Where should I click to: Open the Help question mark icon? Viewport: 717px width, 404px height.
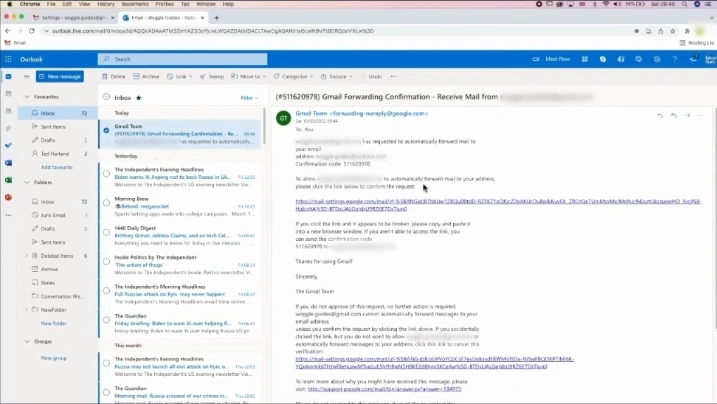click(674, 59)
